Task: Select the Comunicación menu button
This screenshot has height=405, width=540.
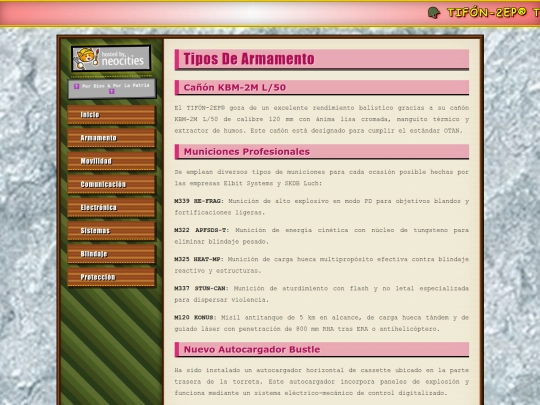Action: click(x=111, y=184)
